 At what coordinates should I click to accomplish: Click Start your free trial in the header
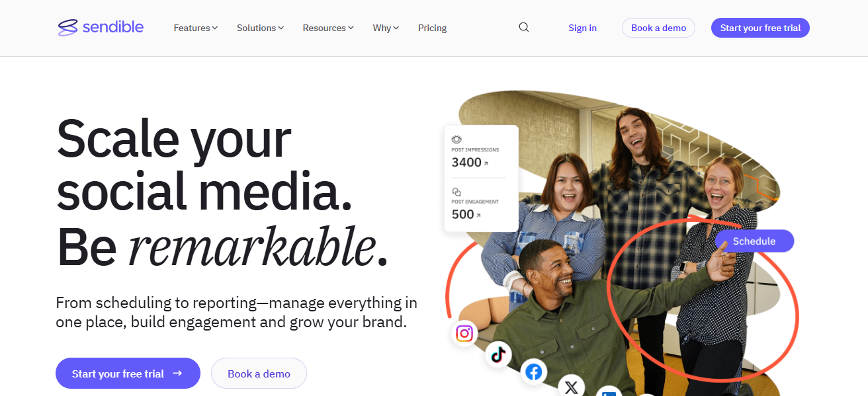(x=760, y=28)
